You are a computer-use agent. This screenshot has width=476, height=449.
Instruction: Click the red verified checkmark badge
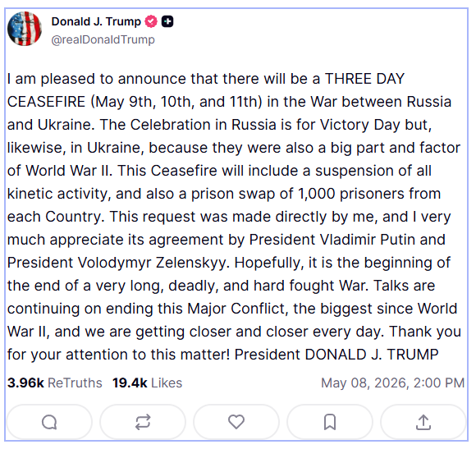tap(151, 21)
